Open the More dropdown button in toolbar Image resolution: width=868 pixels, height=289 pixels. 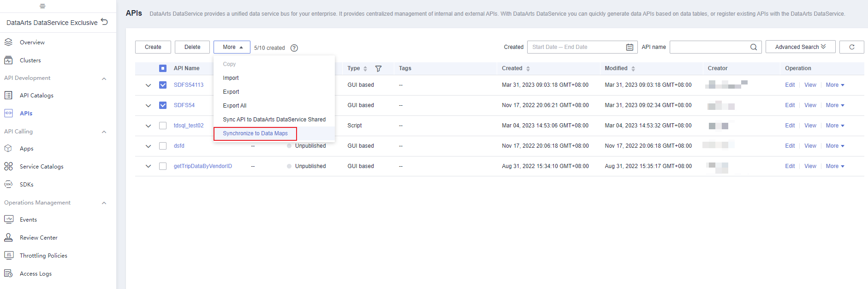pyautogui.click(x=232, y=47)
